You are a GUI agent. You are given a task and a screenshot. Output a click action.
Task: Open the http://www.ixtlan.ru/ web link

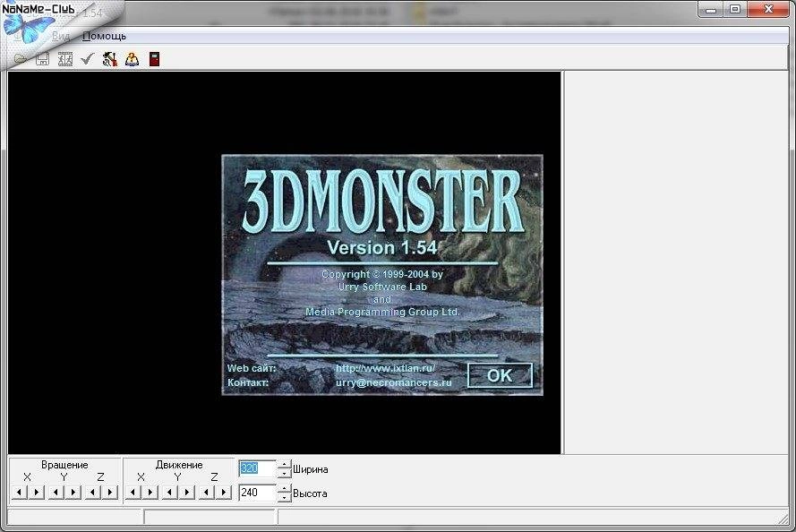(x=385, y=368)
